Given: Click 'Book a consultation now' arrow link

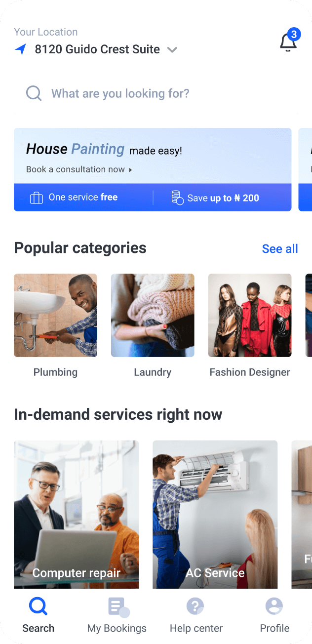Looking at the screenshot, I should click(79, 169).
